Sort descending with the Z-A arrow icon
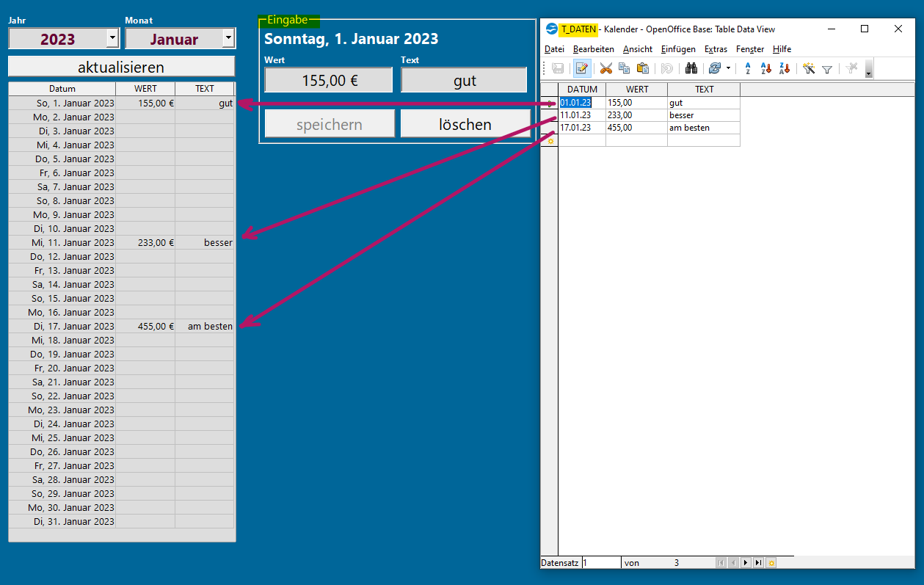924x585 pixels. [784, 69]
